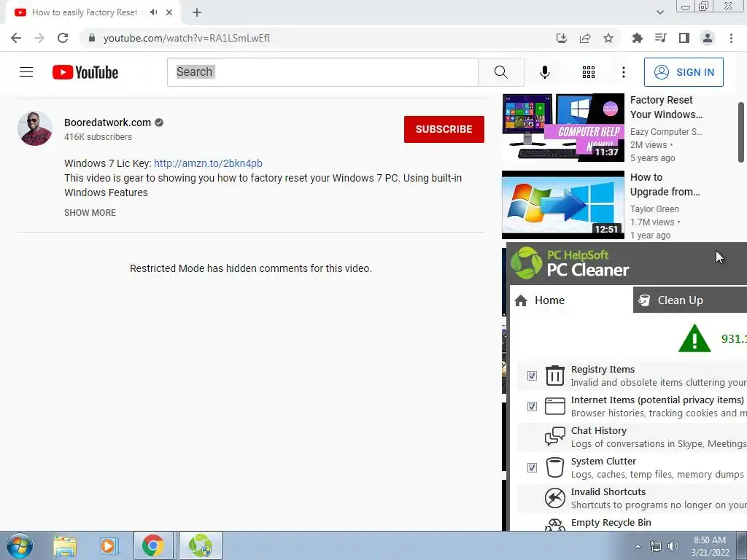The width and height of the screenshot is (747, 560).
Task: Select the Empty Recycle Bin label
Action: 611,522
